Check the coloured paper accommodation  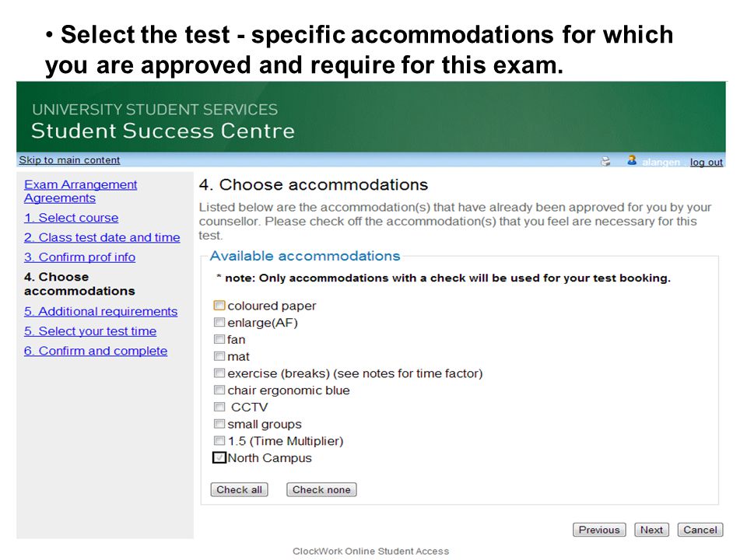[x=219, y=305]
